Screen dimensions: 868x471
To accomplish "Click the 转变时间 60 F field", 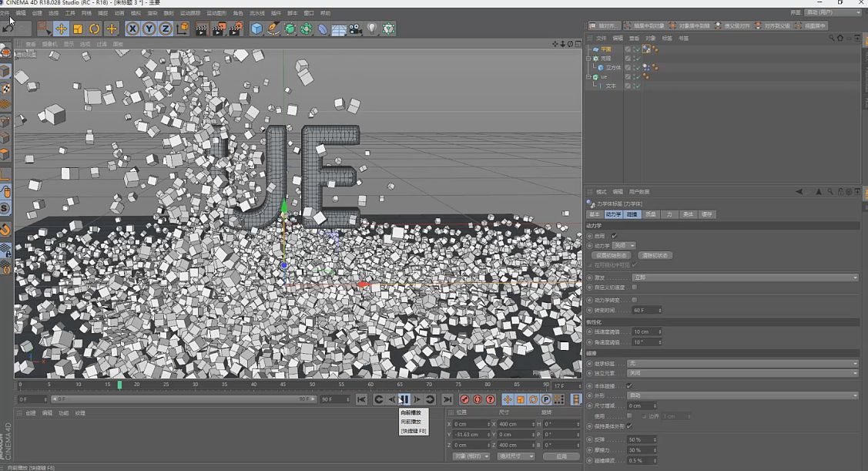I will 647,311.
